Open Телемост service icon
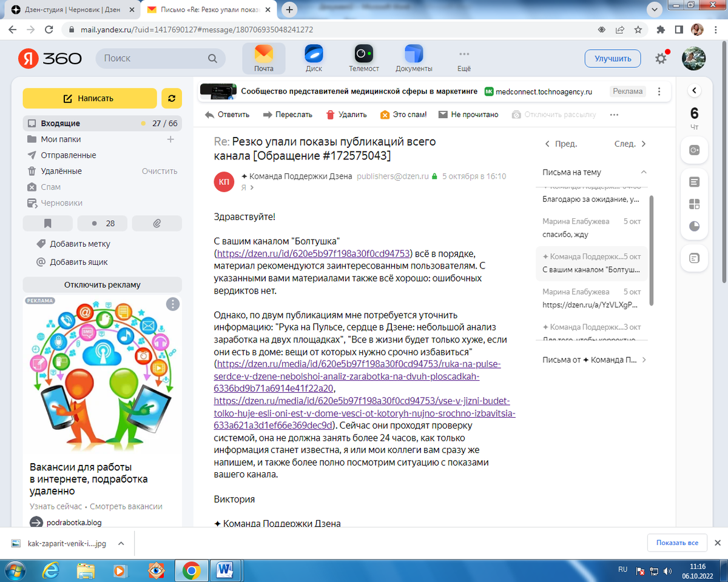 (364, 58)
